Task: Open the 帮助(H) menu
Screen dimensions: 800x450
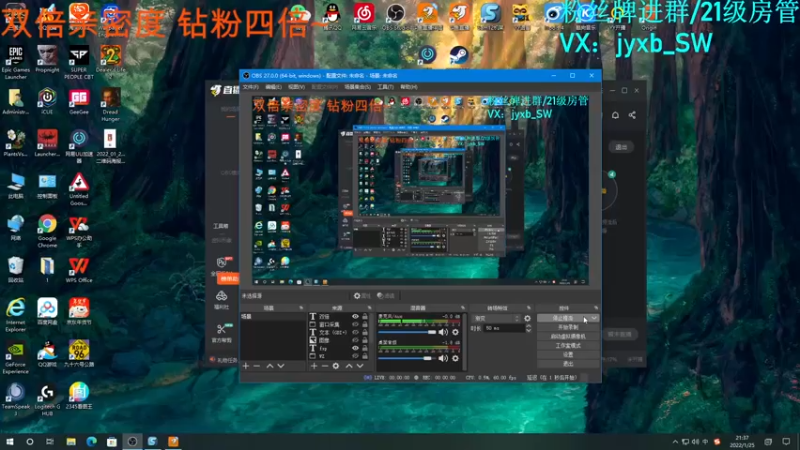Action: (x=409, y=87)
